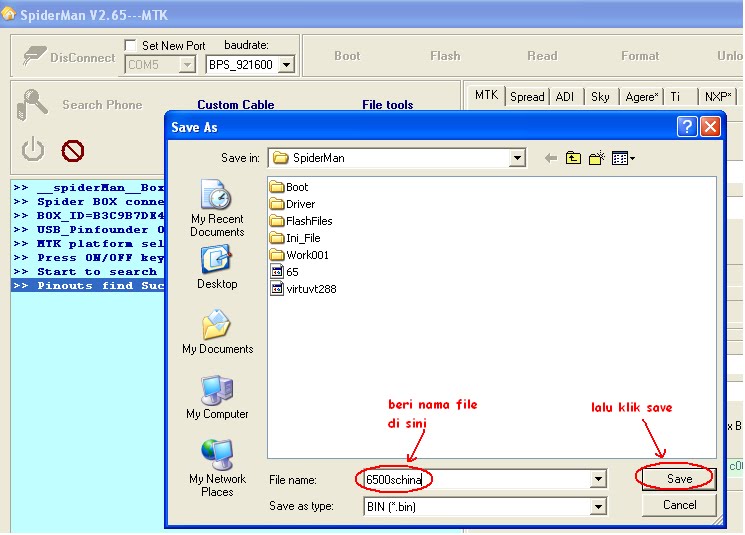Viewport: 745px width, 535px height.
Task: Select log line 'USB_Pinfounder'
Action: [88, 229]
